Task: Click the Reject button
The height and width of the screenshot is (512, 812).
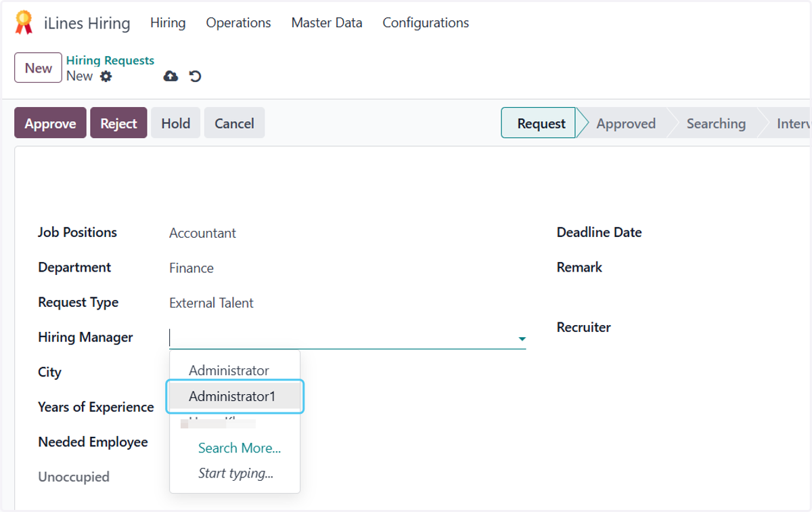Action: pyautogui.click(x=118, y=123)
